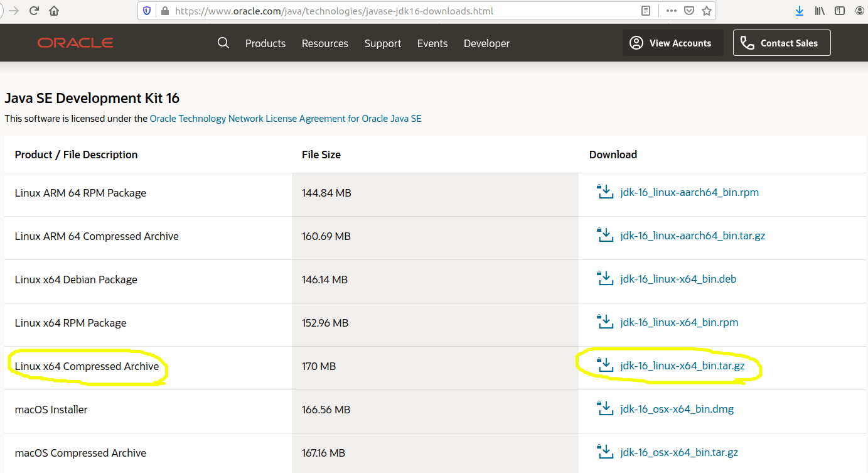Reload the page with refresh icon

(x=34, y=11)
